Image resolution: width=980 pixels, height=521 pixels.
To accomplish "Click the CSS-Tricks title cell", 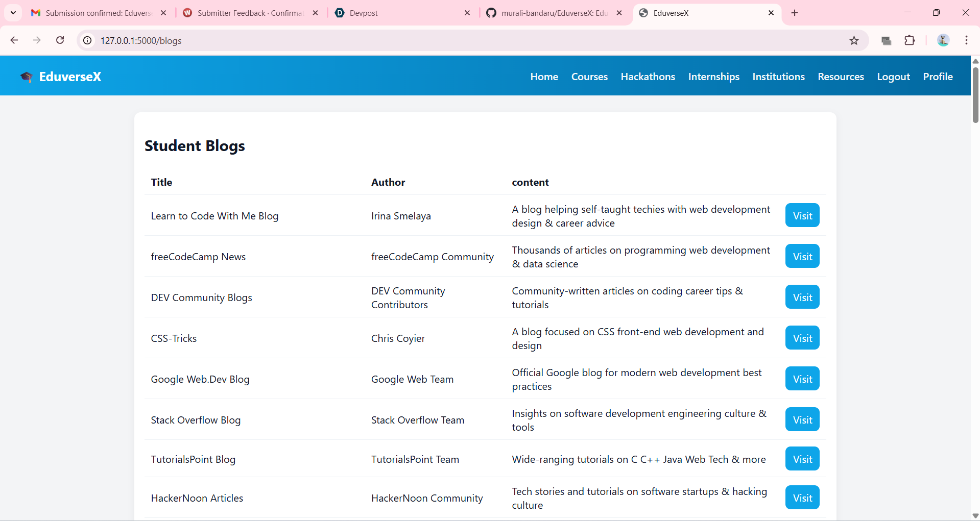I will coord(174,338).
